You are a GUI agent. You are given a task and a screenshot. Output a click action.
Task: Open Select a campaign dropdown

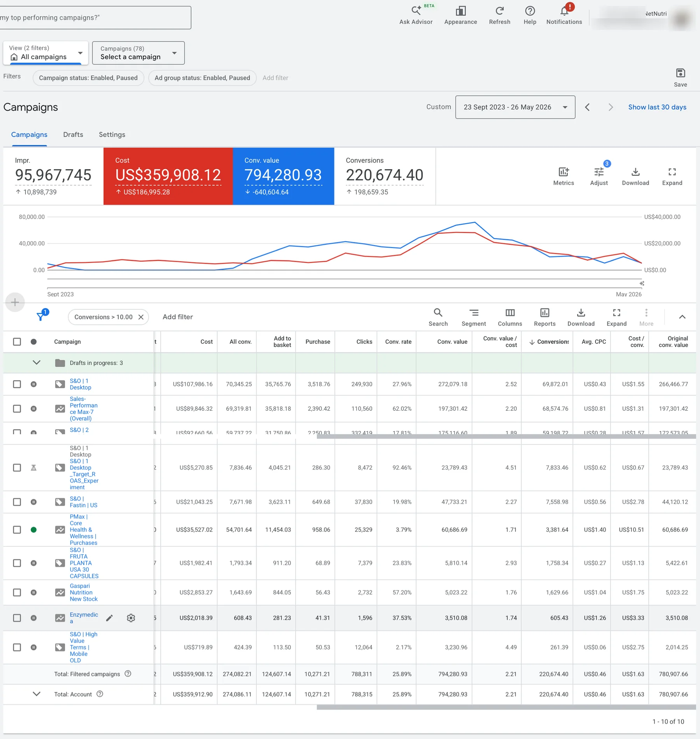tap(138, 53)
